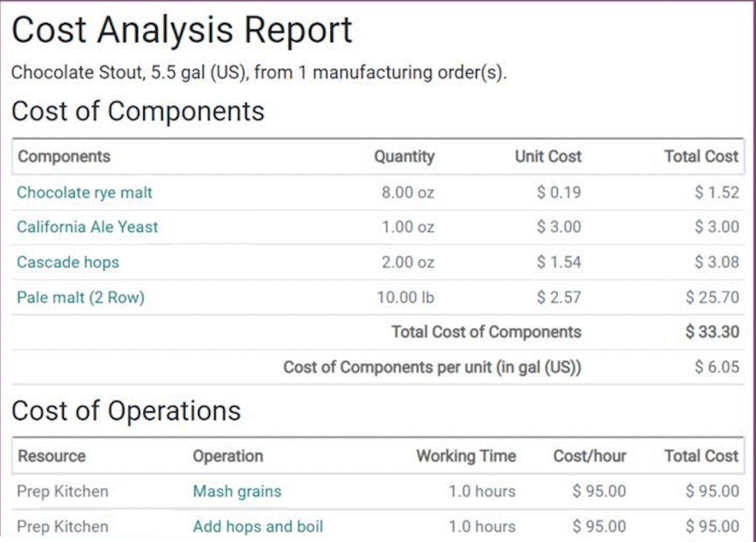Select the $6.05 cost per unit value
This screenshot has width=756, height=542.
[x=717, y=367]
